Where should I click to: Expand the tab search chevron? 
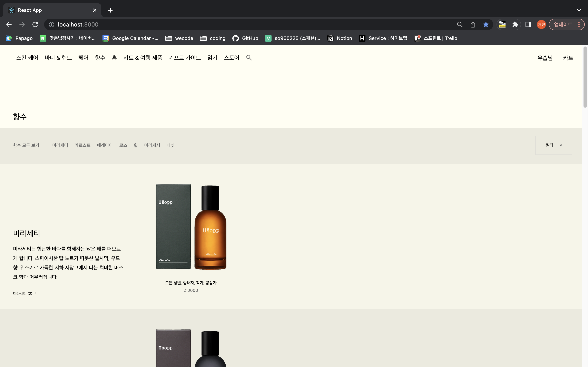pyautogui.click(x=579, y=10)
